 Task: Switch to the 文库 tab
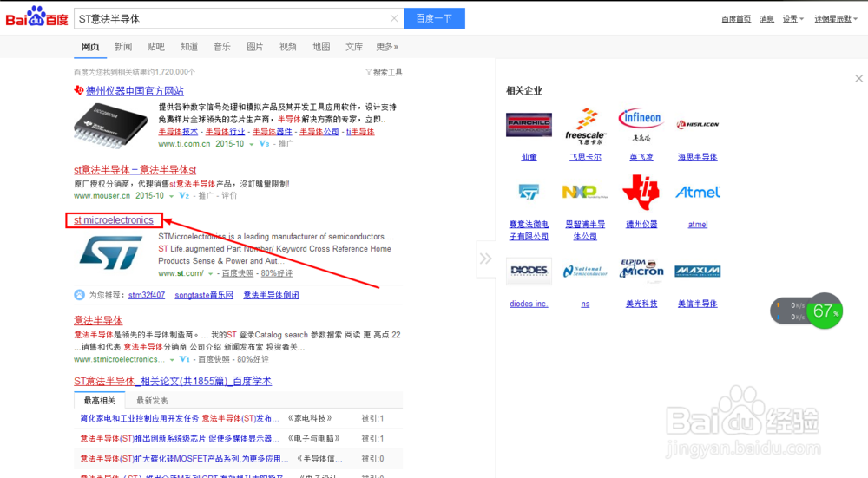[x=354, y=47]
